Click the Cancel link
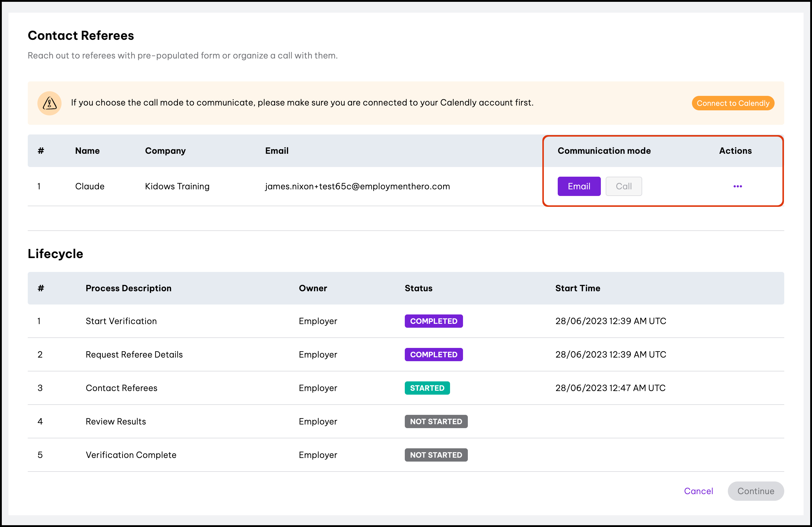812x527 pixels. [x=698, y=491]
